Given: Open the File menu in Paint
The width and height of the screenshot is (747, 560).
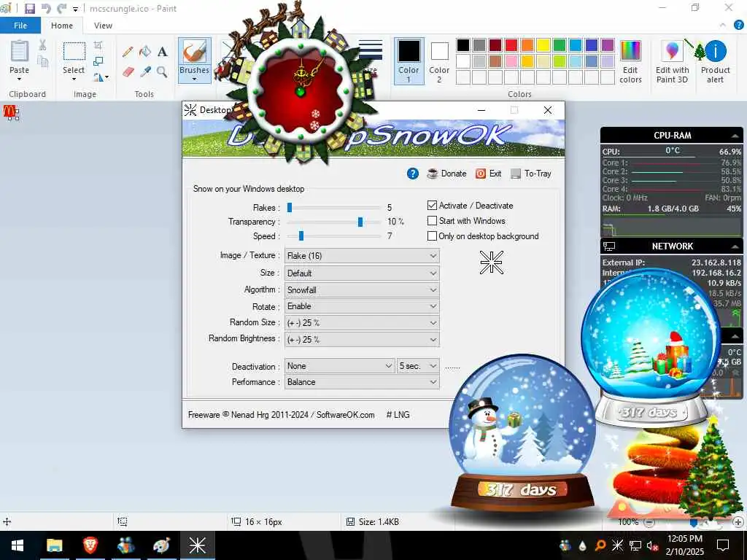Looking at the screenshot, I should (x=20, y=26).
